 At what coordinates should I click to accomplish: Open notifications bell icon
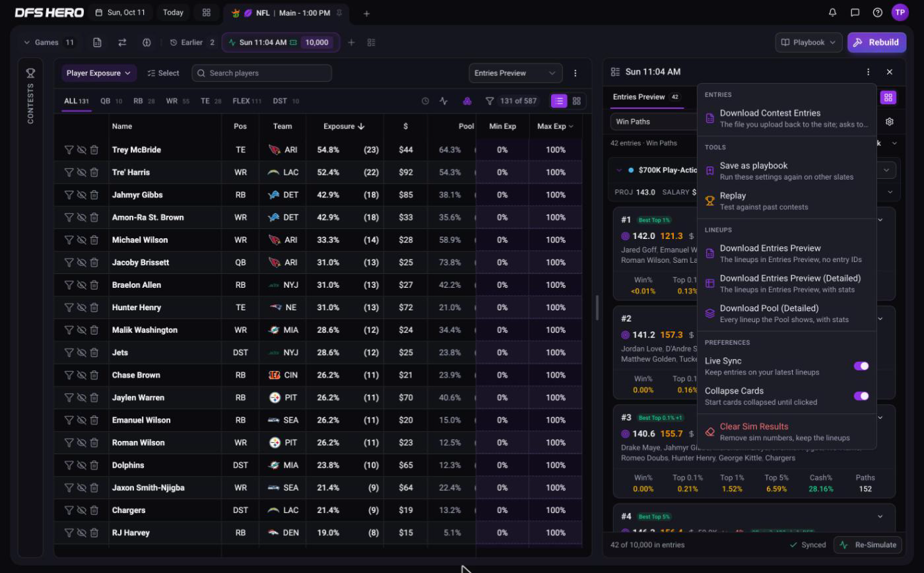pyautogui.click(x=832, y=13)
